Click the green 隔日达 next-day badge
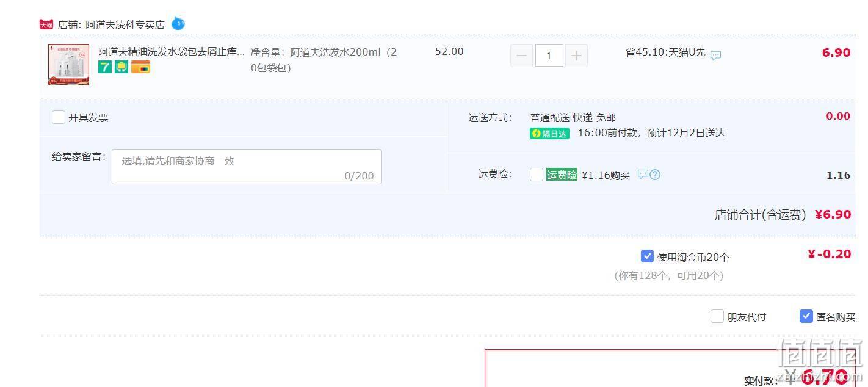This screenshot has height=387, width=868. tap(549, 133)
